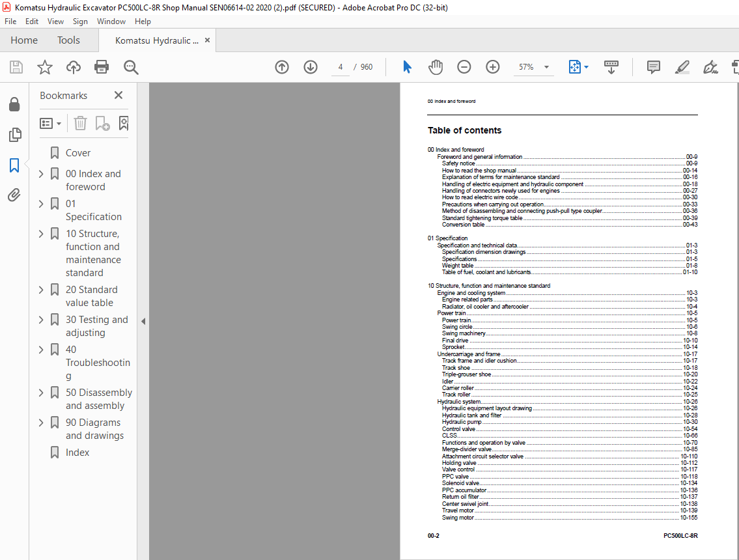Open the File menu
The height and width of the screenshot is (560, 739).
(10, 21)
